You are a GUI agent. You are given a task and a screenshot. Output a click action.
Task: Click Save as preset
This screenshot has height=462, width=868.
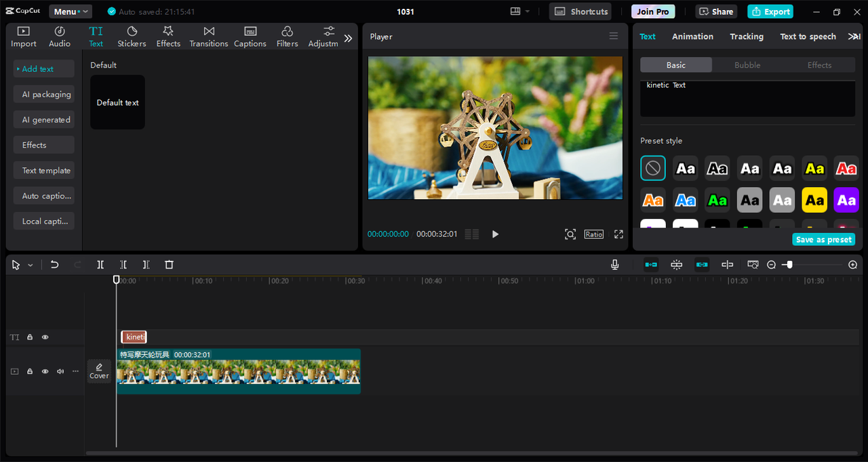824,239
